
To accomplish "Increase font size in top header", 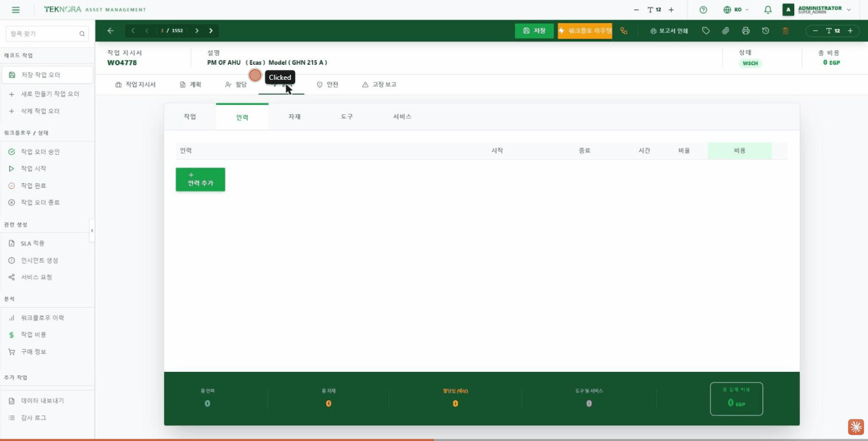I will 671,9.
